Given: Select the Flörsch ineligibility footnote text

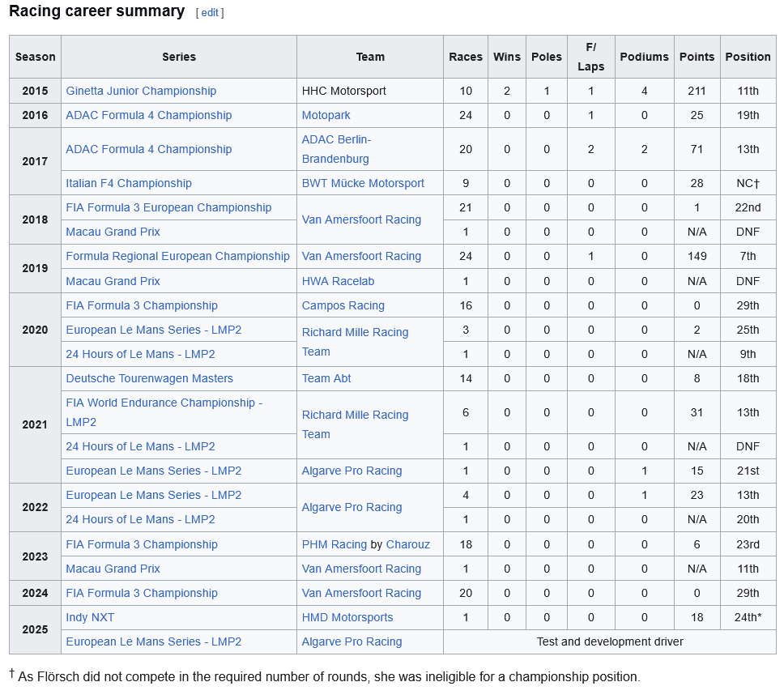Looking at the screenshot, I should (x=325, y=676).
